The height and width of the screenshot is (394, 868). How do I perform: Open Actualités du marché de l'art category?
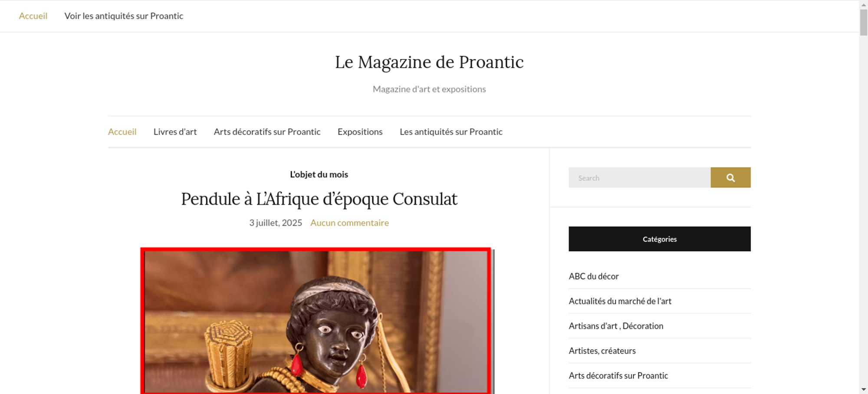point(620,301)
